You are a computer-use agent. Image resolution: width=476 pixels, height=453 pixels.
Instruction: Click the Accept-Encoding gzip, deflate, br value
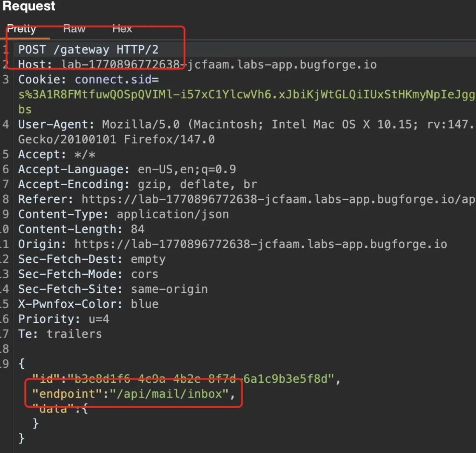click(x=197, y=185)
